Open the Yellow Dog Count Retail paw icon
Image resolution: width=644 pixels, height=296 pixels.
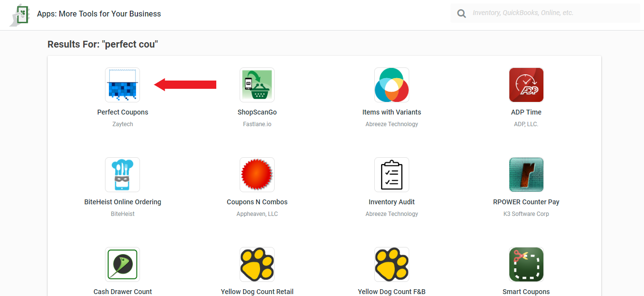click(257, 264)
